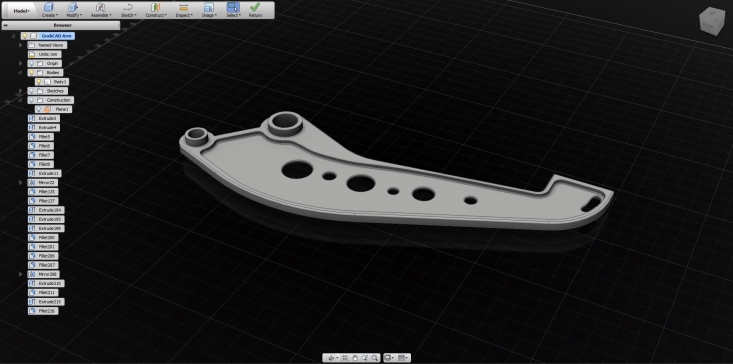Open the Model workspace dropdown
The height and width of the screenshot is (364, 733).
22,10
